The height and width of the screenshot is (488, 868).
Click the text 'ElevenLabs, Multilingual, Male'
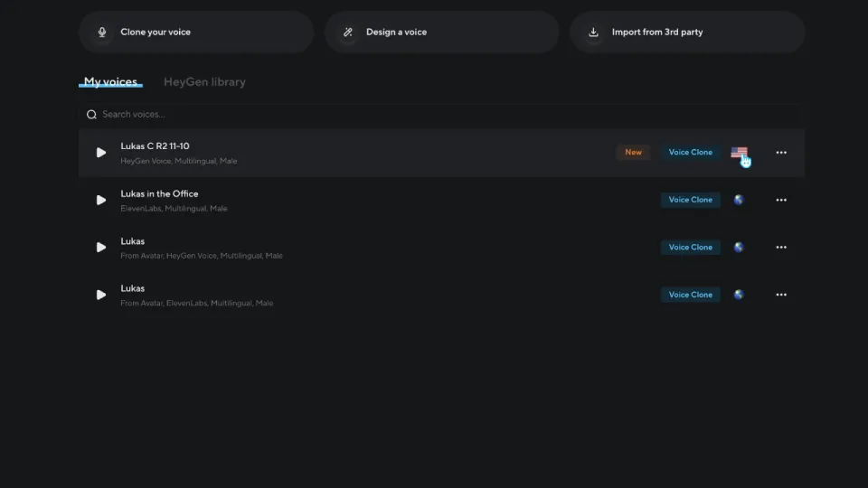[x=174, y=209]
